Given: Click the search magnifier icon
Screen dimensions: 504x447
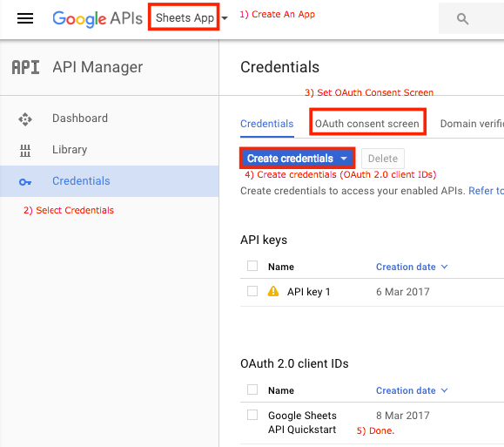Looking at the screenshot, I should coord(462,18).
